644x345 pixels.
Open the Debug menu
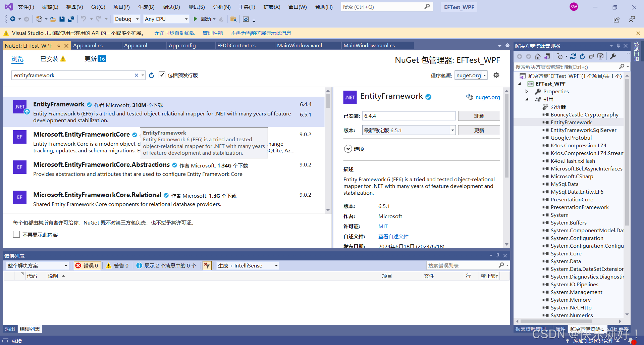171,7
